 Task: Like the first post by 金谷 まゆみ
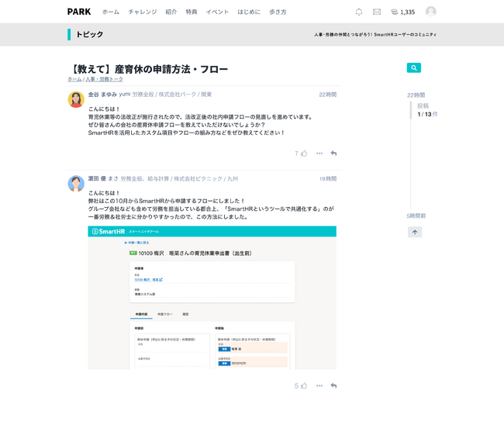pos(304,154)
